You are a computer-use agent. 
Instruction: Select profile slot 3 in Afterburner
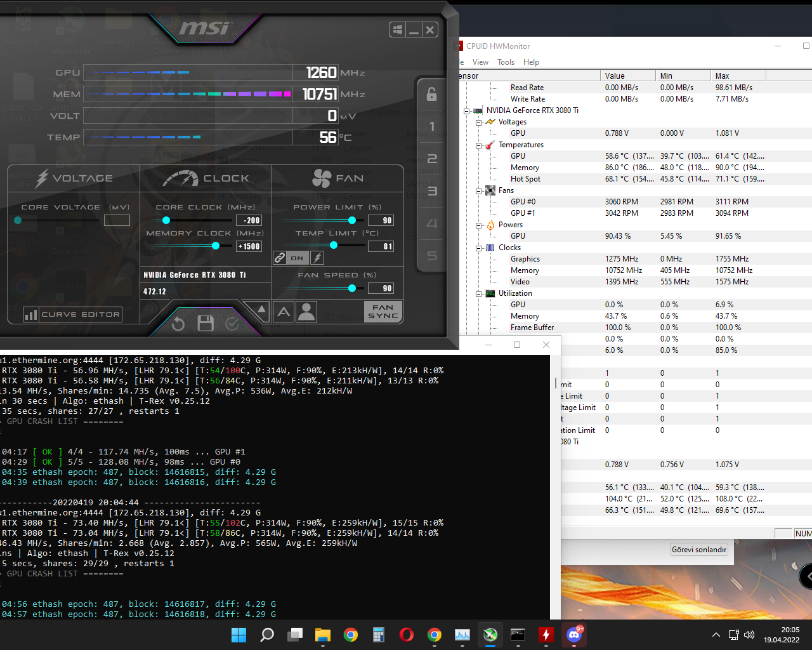click(432, 191)
